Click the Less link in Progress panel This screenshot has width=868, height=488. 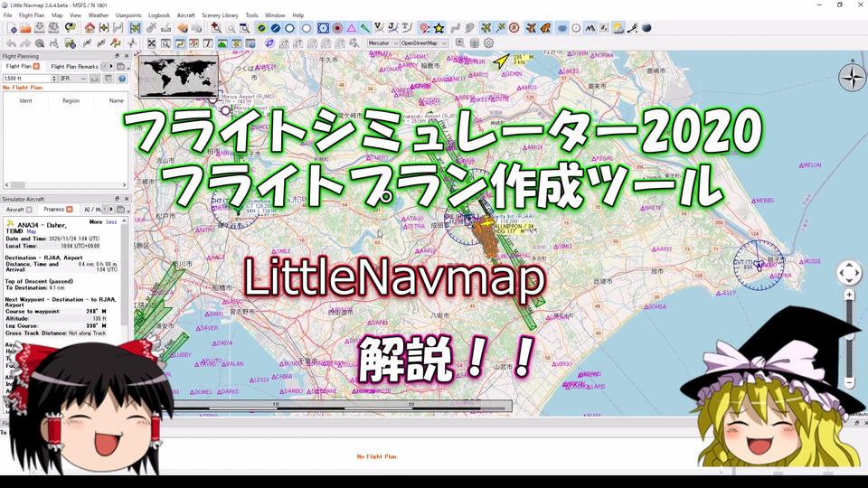tap(111, 221)
